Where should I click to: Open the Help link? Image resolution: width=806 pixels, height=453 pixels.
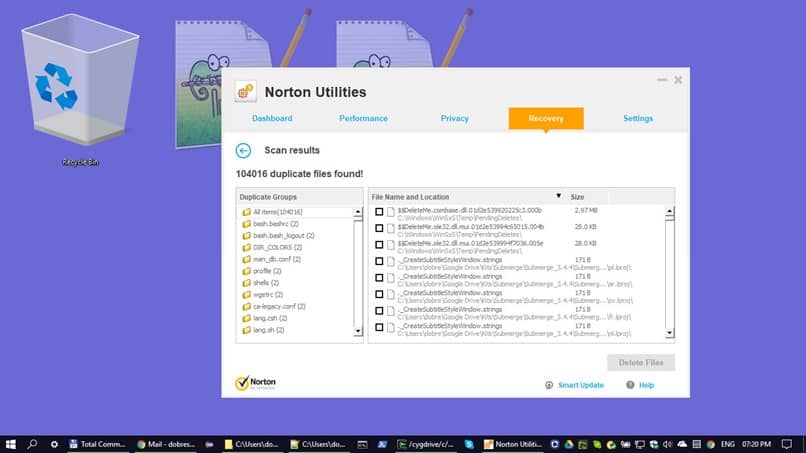point(646,385)
